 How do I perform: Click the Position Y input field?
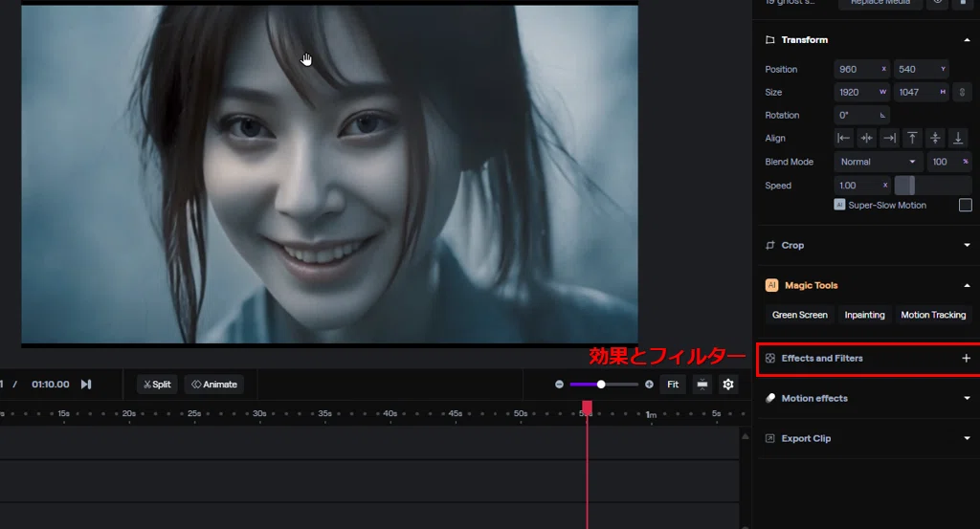tap(922, 69)
